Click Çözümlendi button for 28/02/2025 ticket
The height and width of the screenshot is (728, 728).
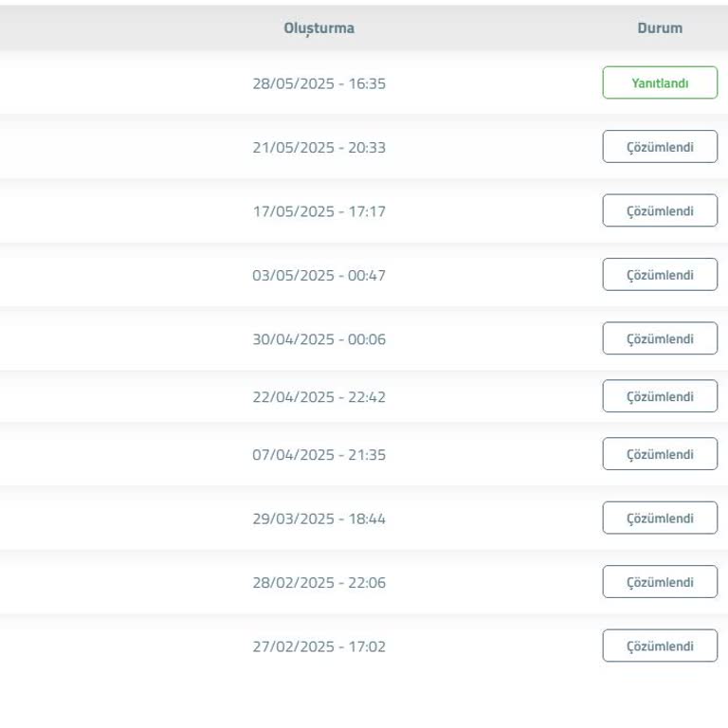pyautogui.click(x=660, y=582)
